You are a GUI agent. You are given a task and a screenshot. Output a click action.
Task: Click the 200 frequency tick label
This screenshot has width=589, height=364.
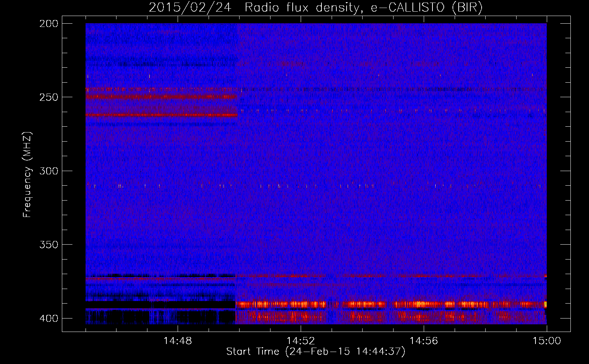click(x=49, y=24)
